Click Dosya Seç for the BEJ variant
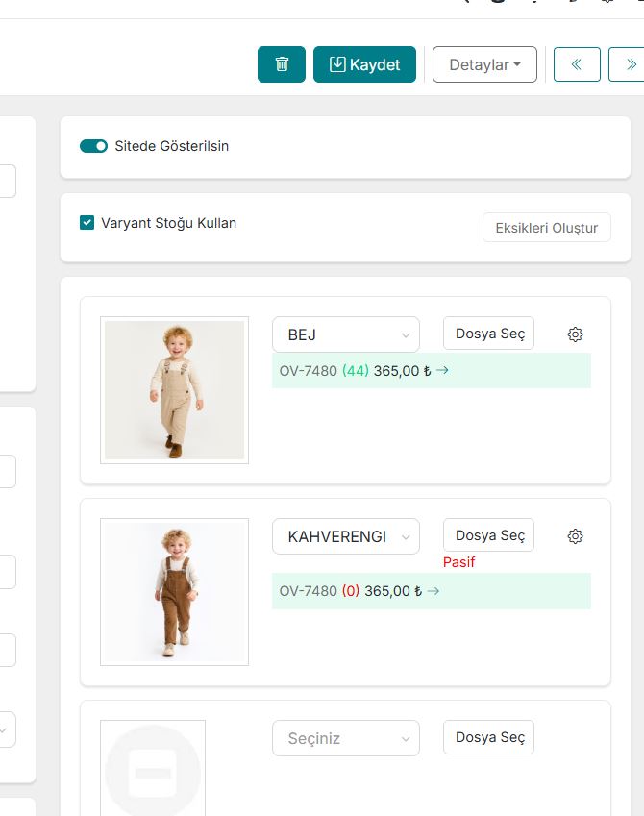This screenshot has width=644, height=816. (x=489, y=334)
